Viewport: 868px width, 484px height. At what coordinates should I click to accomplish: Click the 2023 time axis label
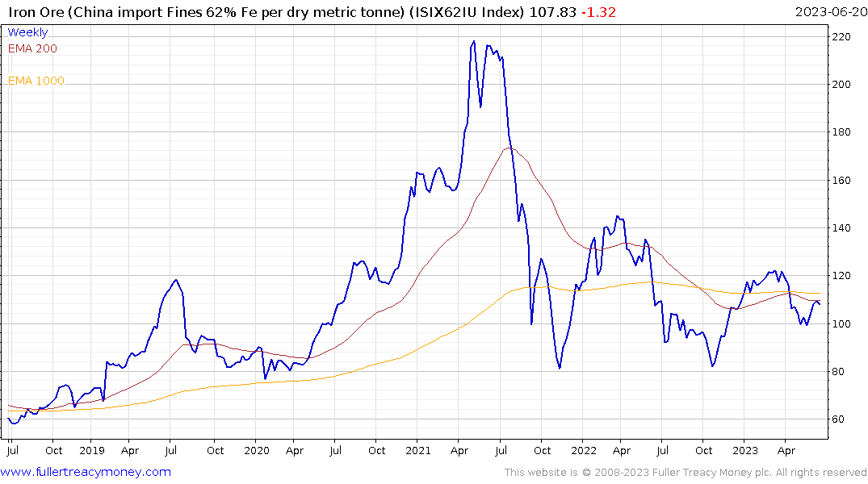(x=745, y=450)
